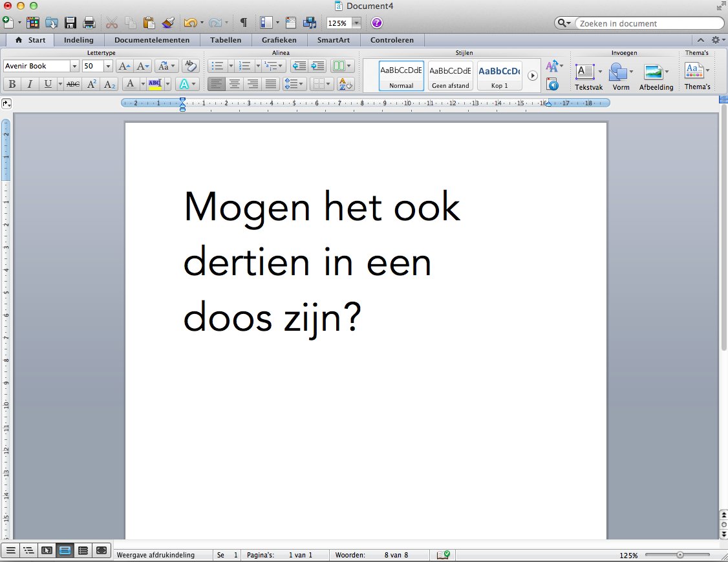Undo the last action
Screen dimensions: 728x562
tap(190, 22)
